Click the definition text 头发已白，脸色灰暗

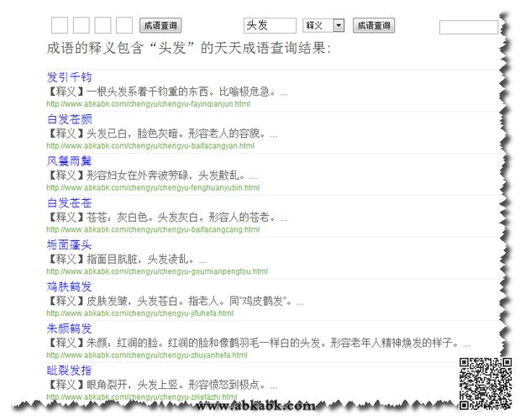133,134
